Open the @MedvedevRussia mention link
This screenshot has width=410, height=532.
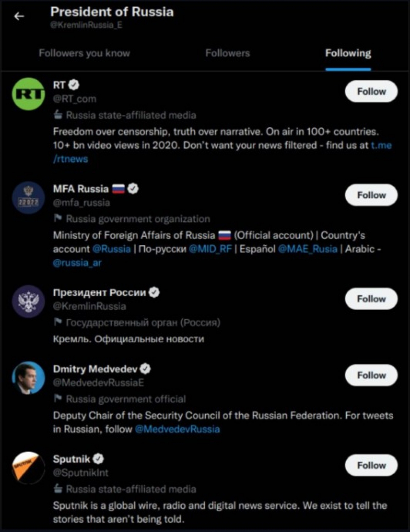click(177, 429)
